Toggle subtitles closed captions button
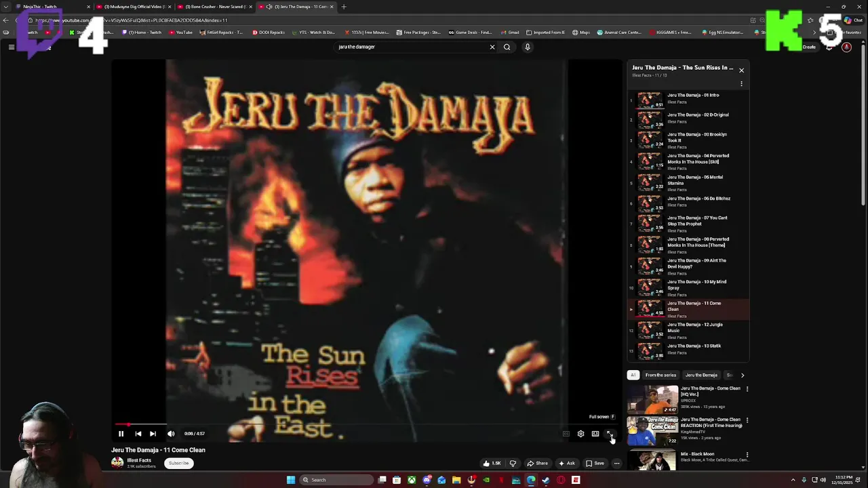Viewport: 868px width, 488px height. [566, 434]
